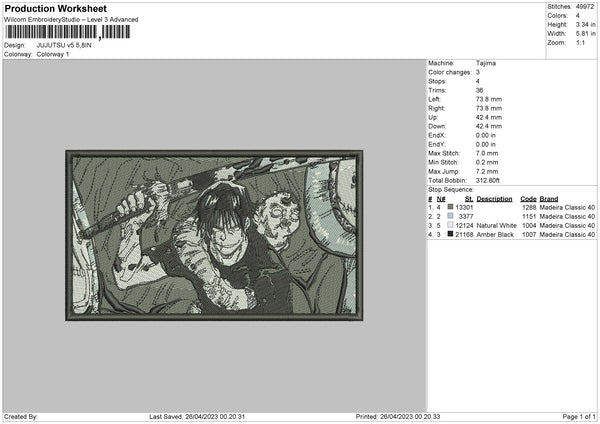Click Max Jump value '7.2 mm'
This screenshot has height=424, width=600.
487,171
